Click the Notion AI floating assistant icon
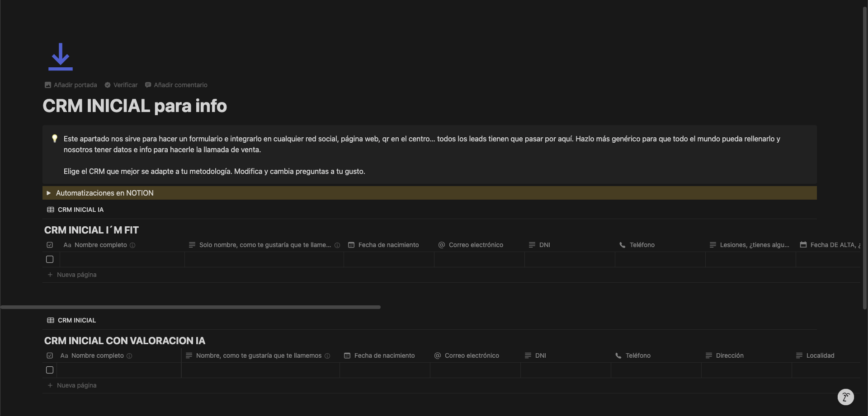The width and height of the screenshot is (868, 416). point(845,397)
